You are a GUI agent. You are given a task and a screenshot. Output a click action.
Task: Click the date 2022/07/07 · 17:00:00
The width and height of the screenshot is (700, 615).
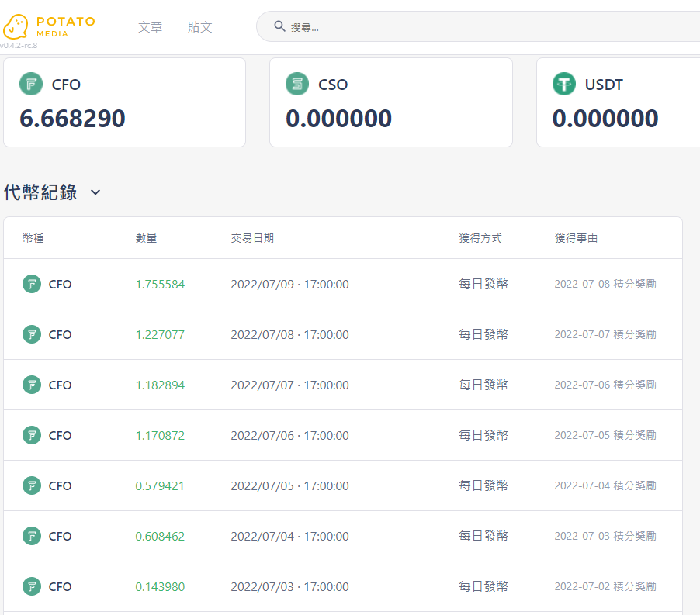tap(289, 385)
